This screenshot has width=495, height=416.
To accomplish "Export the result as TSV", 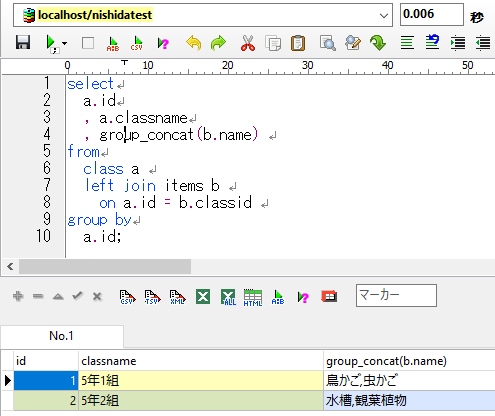I will click(152, 297).
